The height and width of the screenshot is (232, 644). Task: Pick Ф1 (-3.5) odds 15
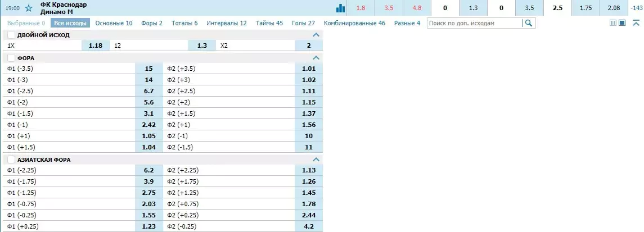[149, 69]
